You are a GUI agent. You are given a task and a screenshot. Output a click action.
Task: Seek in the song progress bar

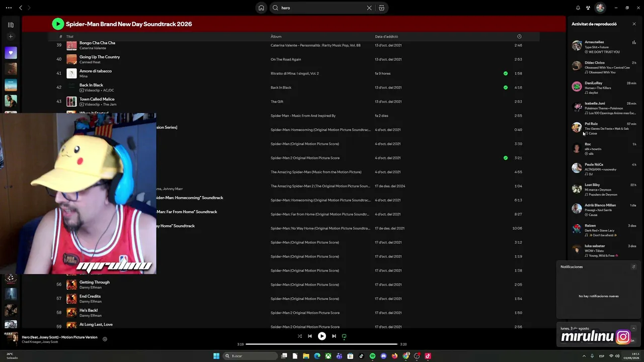pyautogui.click(x=321, y=344)
